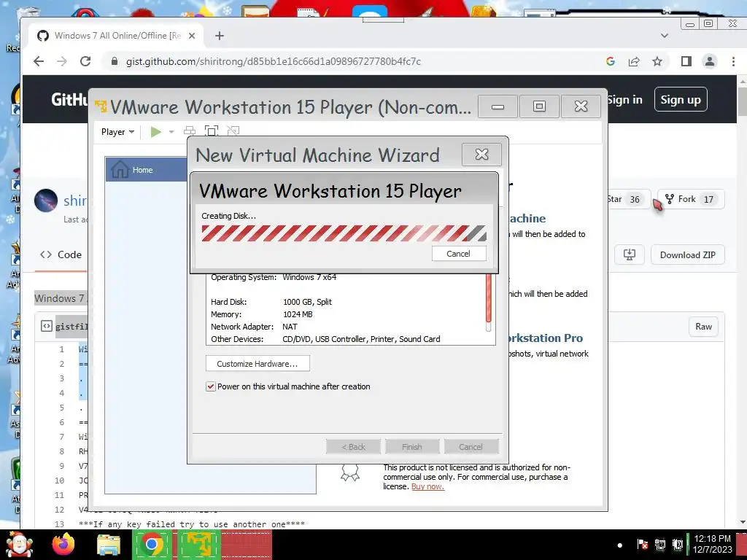The height and width of the screenshot is (560, 747).
Task: Click Customize Hardware button
Action: pyautogui.click(x=258, y=364)
